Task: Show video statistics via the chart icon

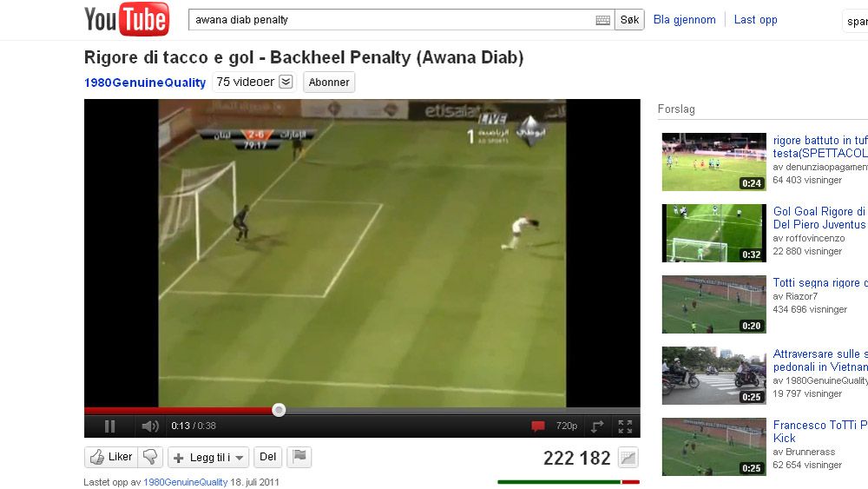Action: (x=628, y=458)
